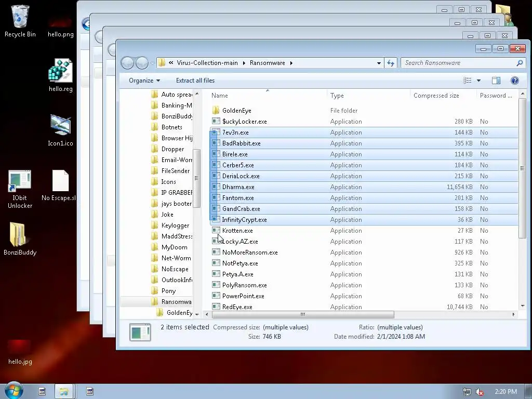Click Extract all files

(195, 81)
